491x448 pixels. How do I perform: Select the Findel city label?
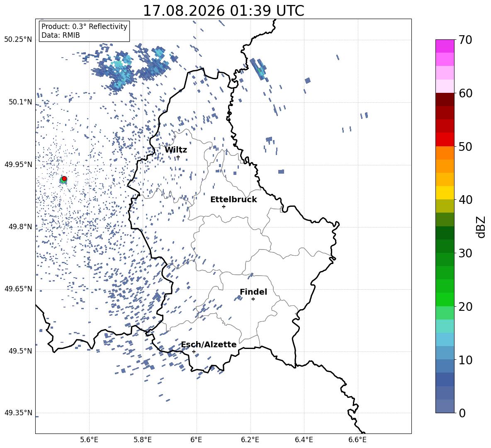(x=253, y=292)
